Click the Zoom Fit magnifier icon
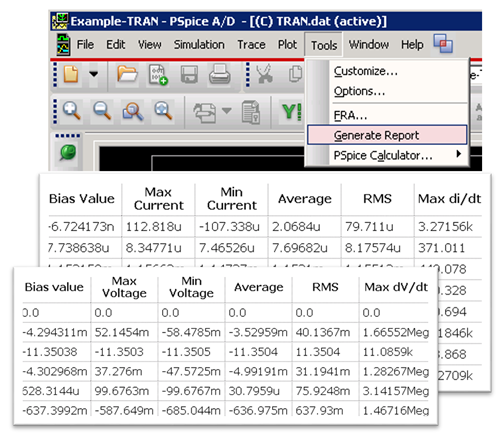Image resolution: width=500 pixels, height=436 pixels. (x=163, y=111)
